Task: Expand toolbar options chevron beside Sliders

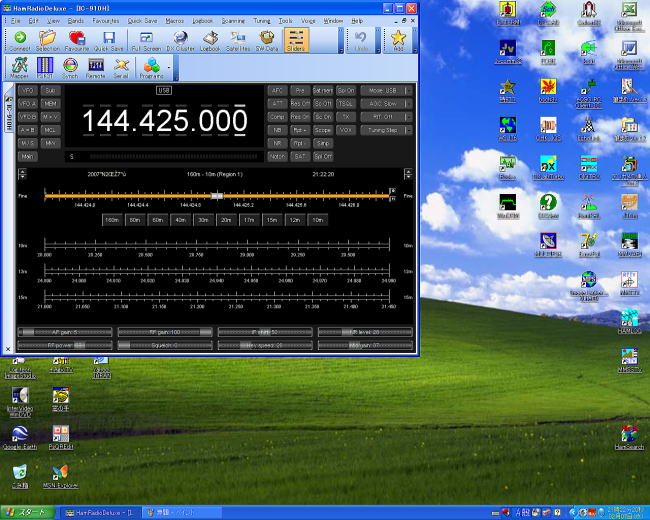Action: pos(341,41)
